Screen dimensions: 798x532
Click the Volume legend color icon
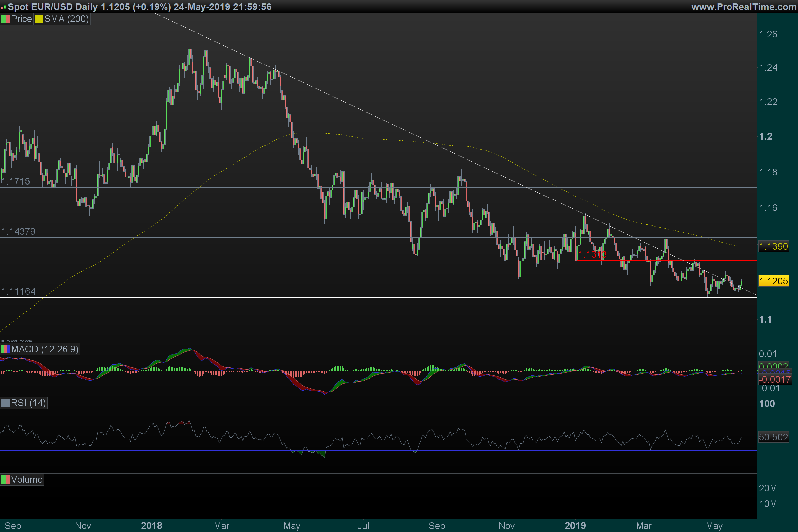pos(5,480)
